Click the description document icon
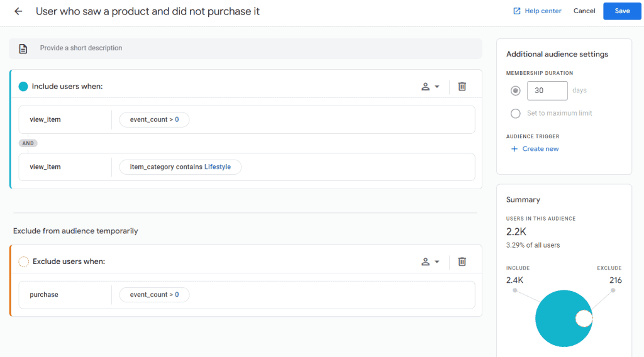 click(x=23, y=49)
